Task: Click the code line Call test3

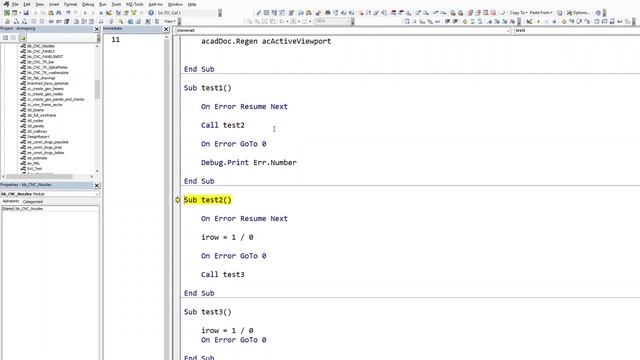Action: (223, 274)
